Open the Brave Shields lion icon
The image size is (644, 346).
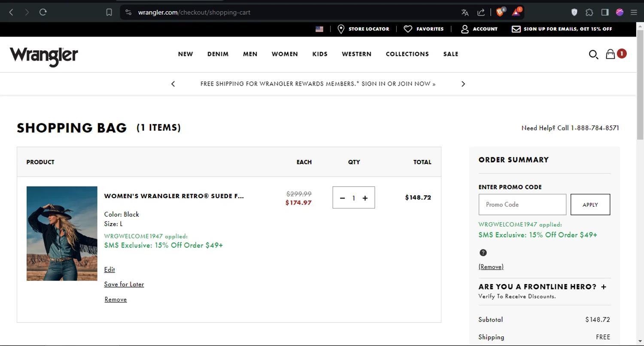tap(500, 12)
